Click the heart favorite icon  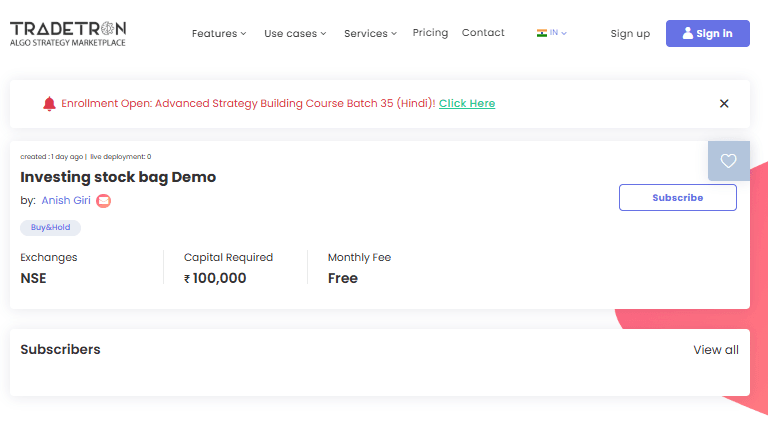point(728,161)
